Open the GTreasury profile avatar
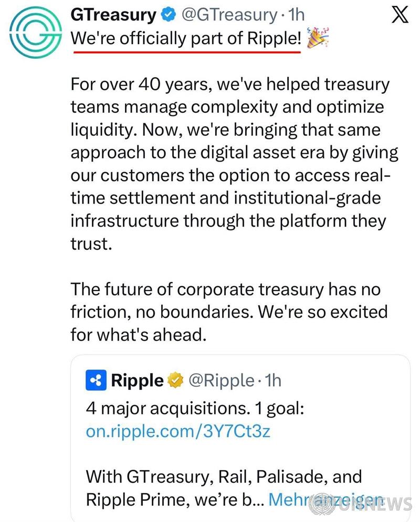The width and height of the screenshot is (420, 522). click(x=34, y=34)
